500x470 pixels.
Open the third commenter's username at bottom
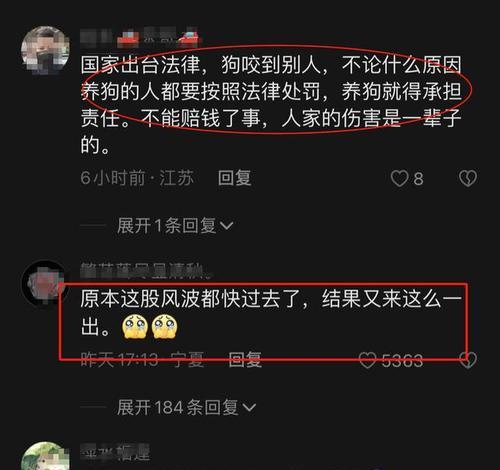click(115, 453)
